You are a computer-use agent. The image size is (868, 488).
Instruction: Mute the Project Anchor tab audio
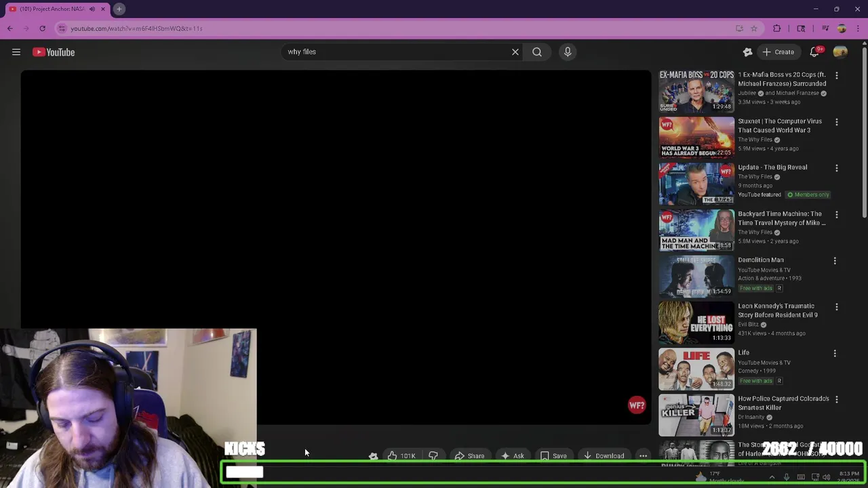click(92, 9)
